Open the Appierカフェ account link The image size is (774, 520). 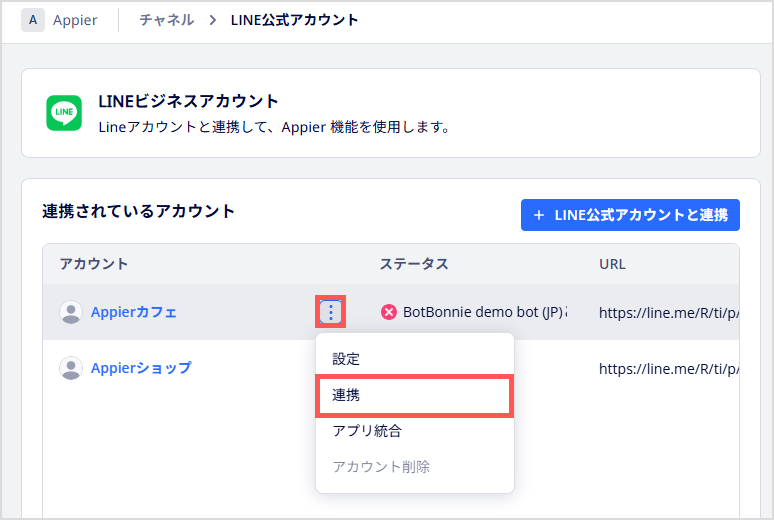pos(134,312)
